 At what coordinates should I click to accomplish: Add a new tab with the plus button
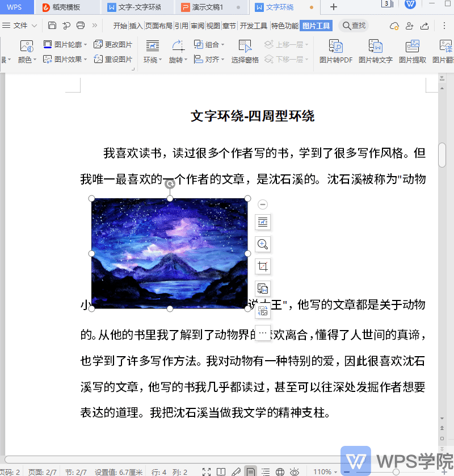tap(333, 7)
